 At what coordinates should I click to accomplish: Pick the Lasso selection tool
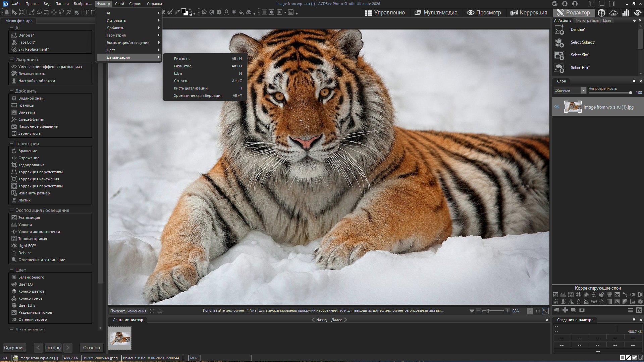pos(61,12)
